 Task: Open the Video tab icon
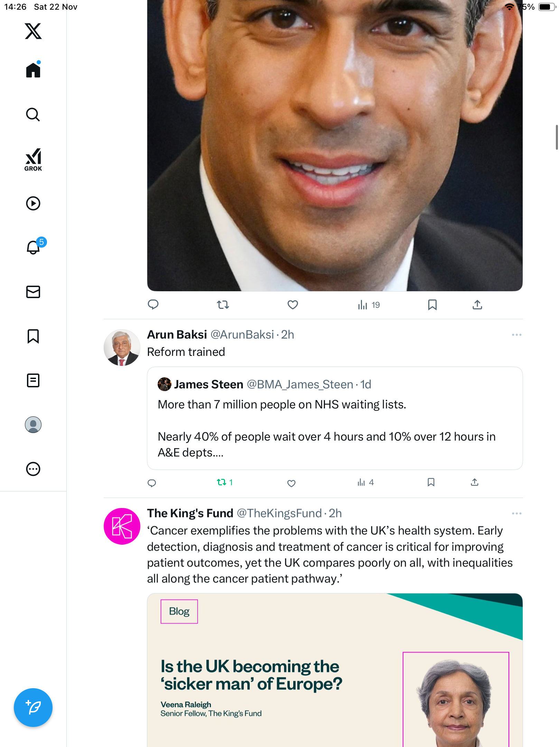(x=33, y=203)
